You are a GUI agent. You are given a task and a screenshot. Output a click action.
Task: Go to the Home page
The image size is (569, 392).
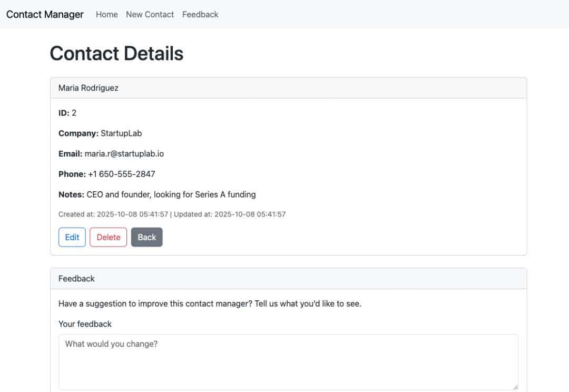click(106, 14)
